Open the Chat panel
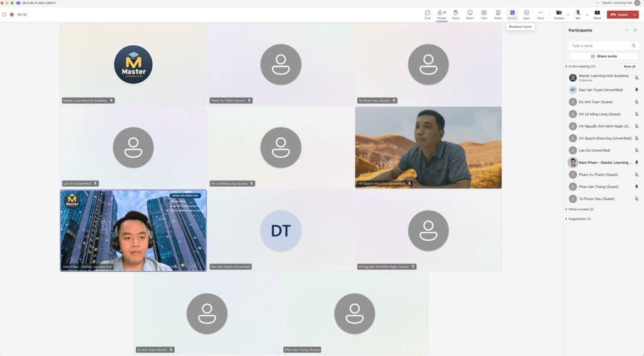 pos(427,14)
